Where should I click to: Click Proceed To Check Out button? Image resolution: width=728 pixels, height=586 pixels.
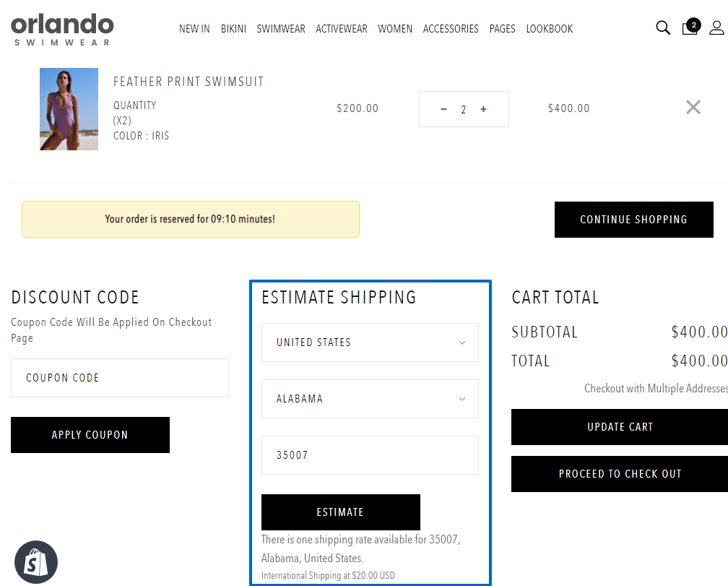click(620, 474)
